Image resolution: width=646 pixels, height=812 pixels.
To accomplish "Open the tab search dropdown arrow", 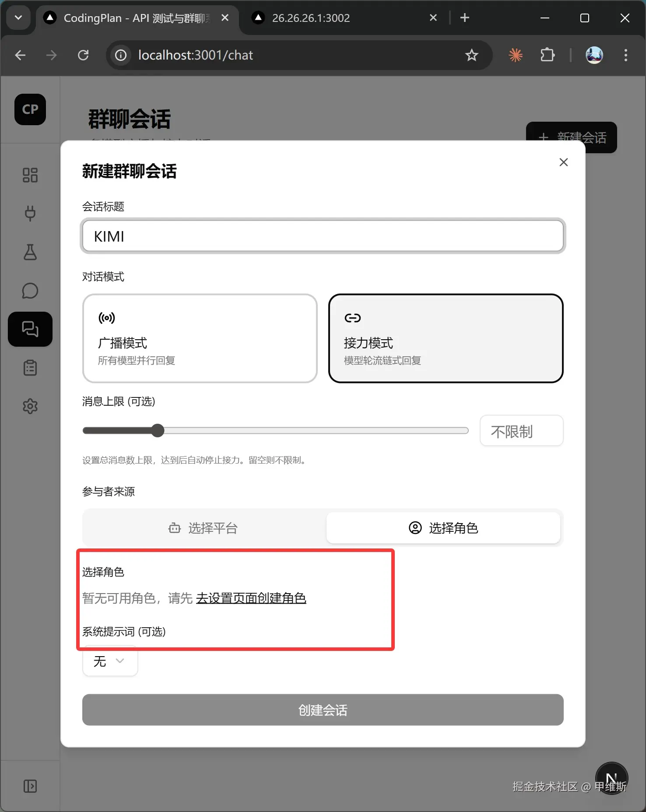I will click(x=18, y=18).
